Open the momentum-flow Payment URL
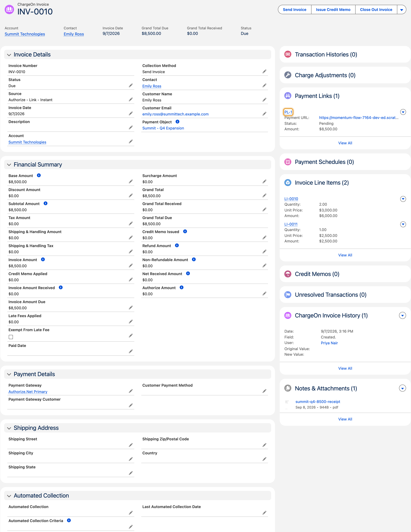The height and width of the screenshot is (532, 411). click(x=359, y=118)
